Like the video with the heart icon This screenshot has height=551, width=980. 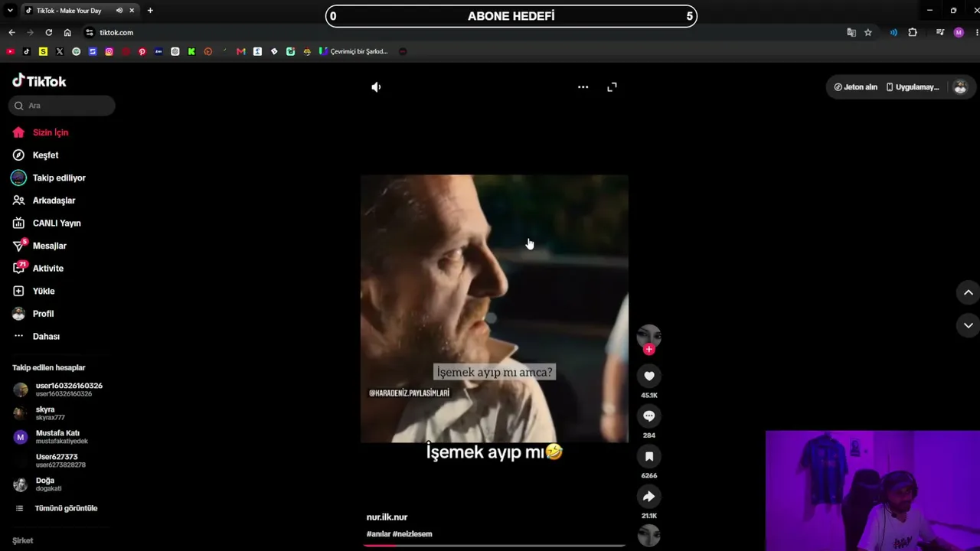tap(648, 376)
